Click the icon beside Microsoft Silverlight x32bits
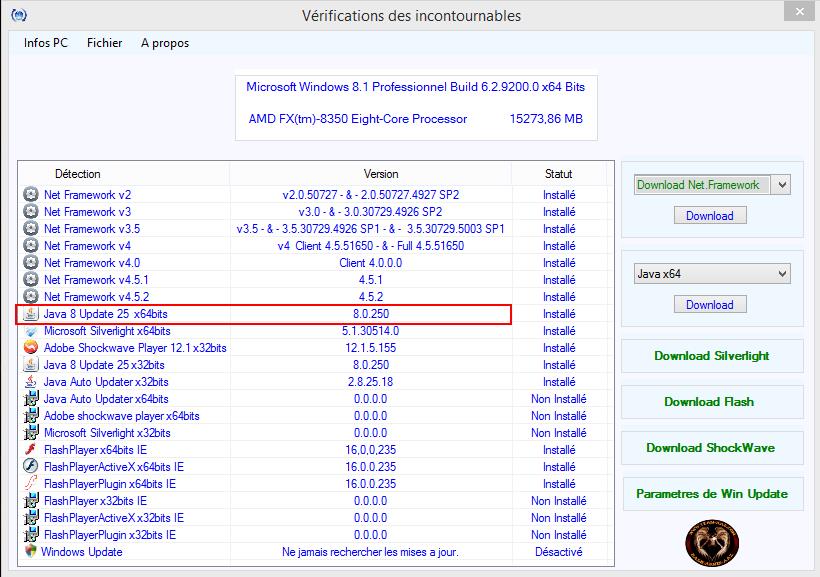This screenshot has width=820, height=577. tap(31, 433)
